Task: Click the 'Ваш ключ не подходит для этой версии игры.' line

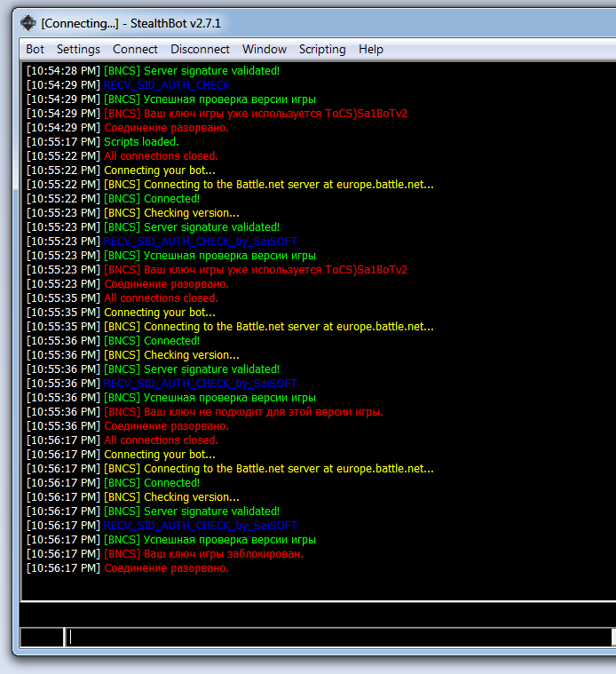Action: point(205,412)
